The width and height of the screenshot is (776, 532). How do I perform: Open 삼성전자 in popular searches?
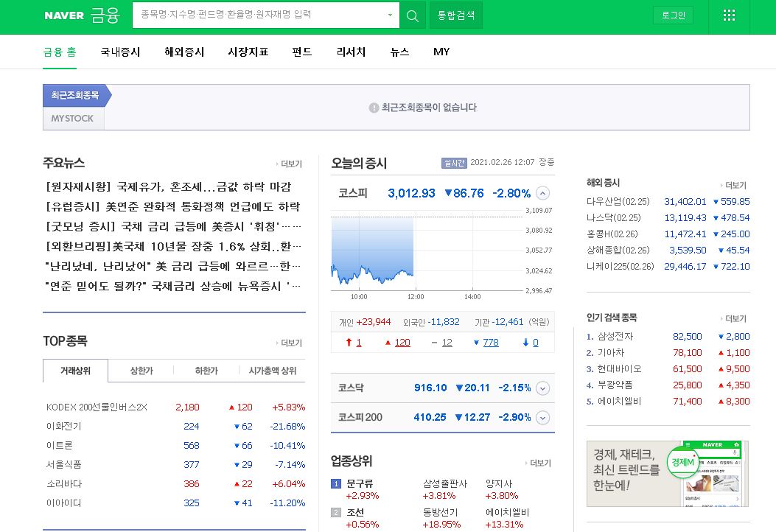[615, 337]
